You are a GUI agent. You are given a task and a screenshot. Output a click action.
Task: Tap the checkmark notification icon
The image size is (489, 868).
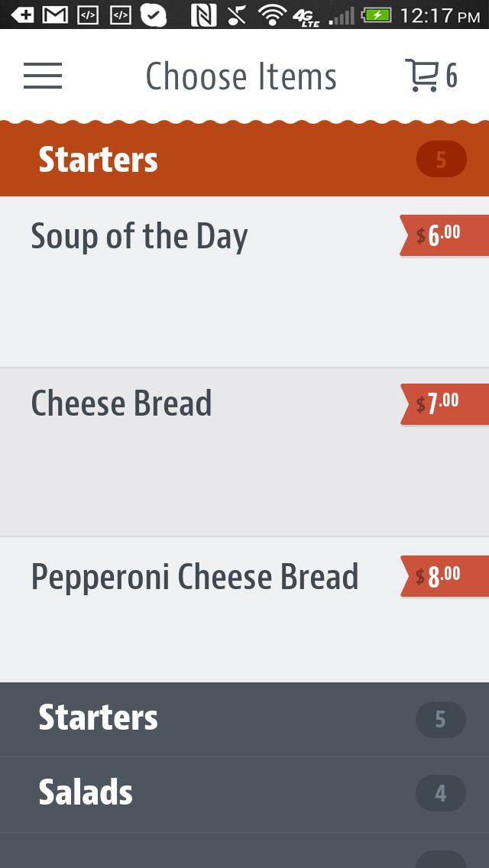[153, 15]
